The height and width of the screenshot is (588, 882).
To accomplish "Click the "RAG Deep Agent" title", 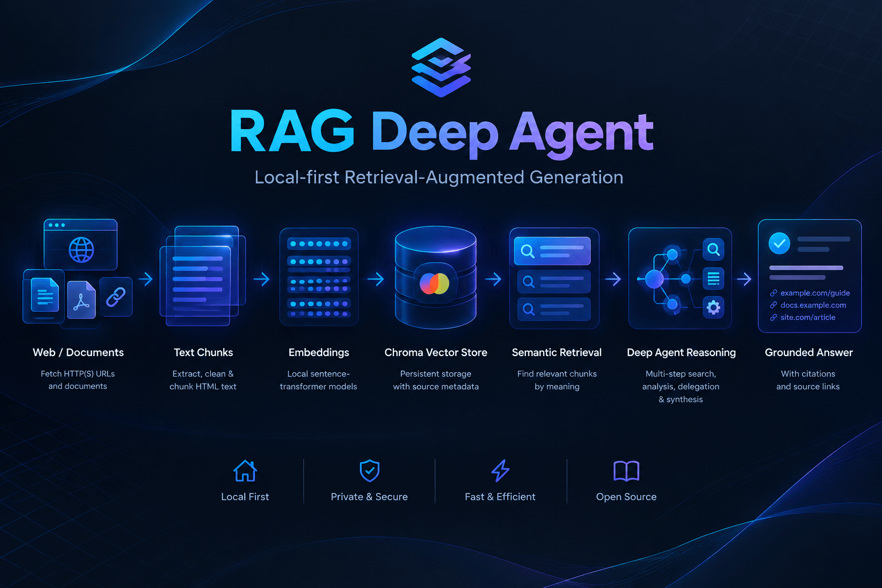I will [442, 133].
